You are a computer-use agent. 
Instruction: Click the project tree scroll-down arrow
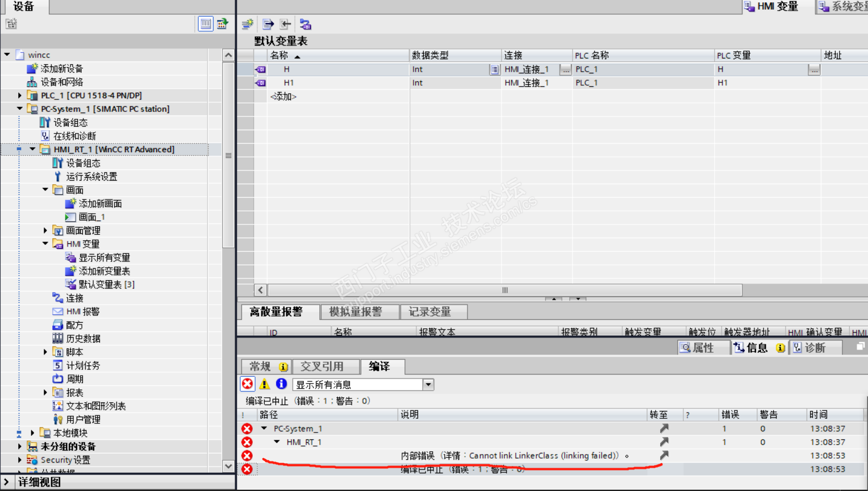pos(228,466)
